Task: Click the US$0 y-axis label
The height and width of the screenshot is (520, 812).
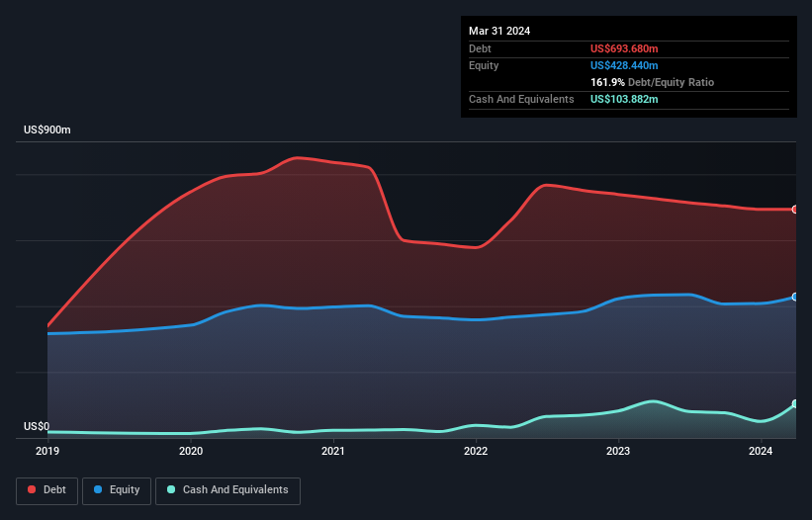Action: pos(36,427)
